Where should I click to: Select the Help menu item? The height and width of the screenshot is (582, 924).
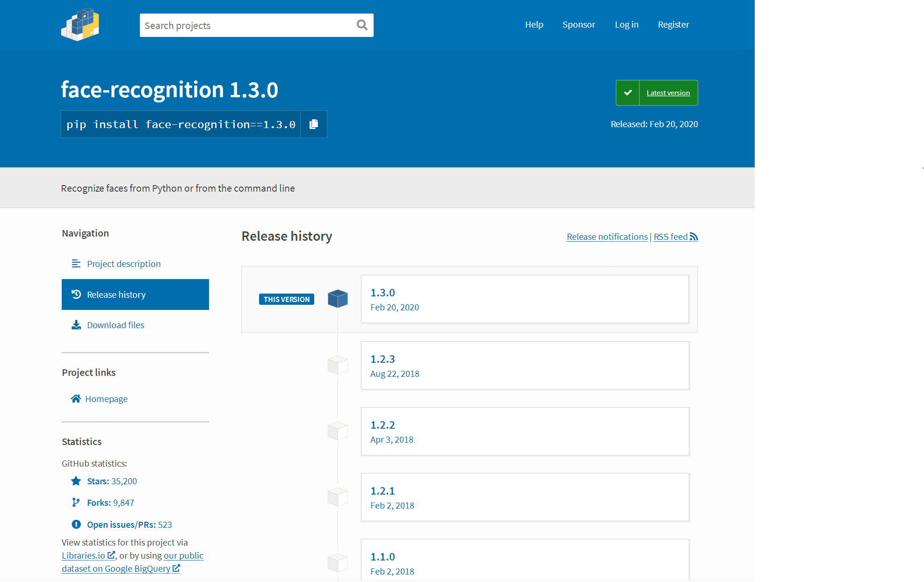tap(534, 24)
